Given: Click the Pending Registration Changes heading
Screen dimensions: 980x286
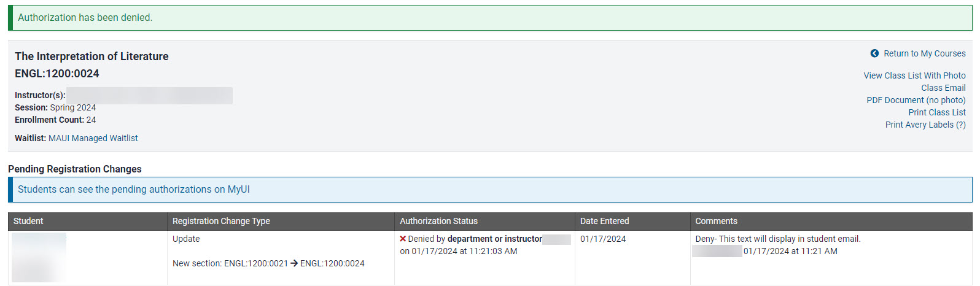Looking at the screenshot, I should pos(75,169).
